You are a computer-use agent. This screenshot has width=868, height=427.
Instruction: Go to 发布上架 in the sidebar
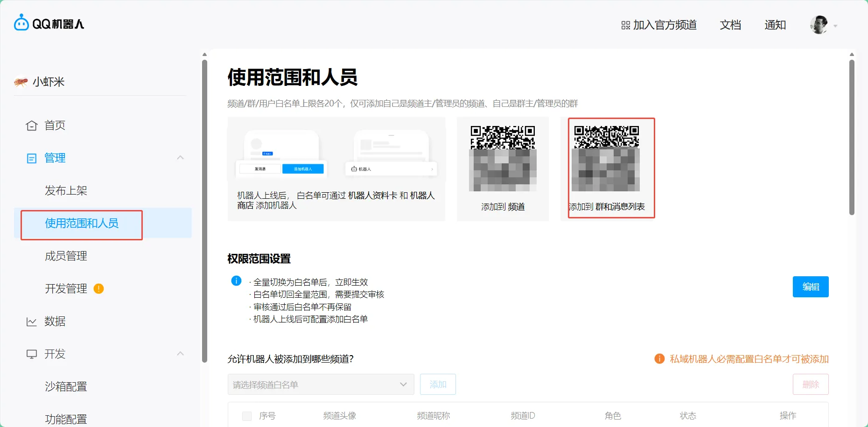pos(66,190)
